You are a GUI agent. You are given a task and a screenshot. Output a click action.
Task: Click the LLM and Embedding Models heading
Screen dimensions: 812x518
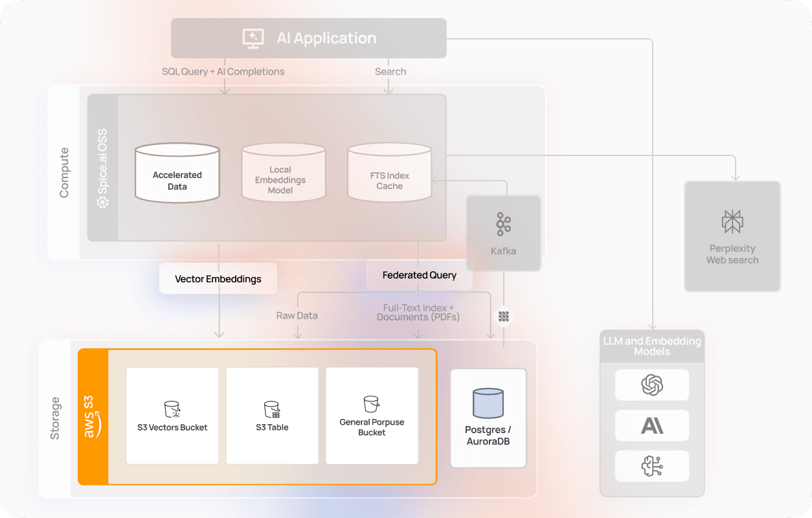[652, 346]
